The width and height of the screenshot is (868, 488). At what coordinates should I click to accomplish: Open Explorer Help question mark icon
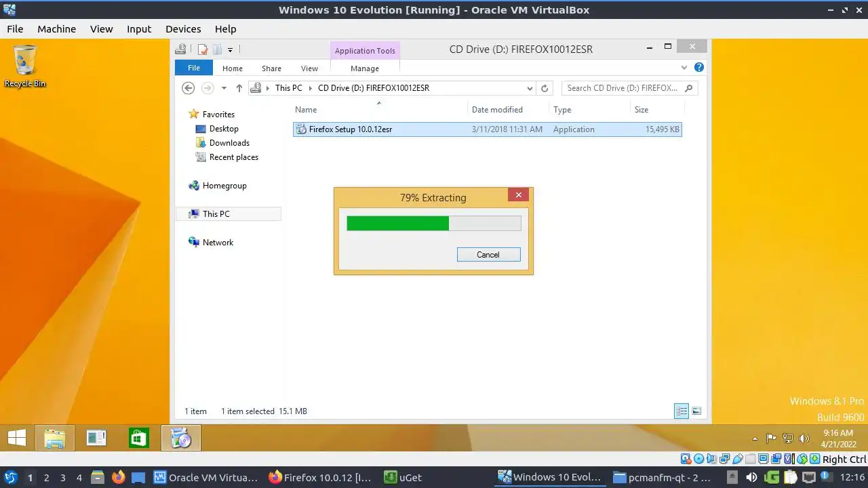click(x=699, y=68)
